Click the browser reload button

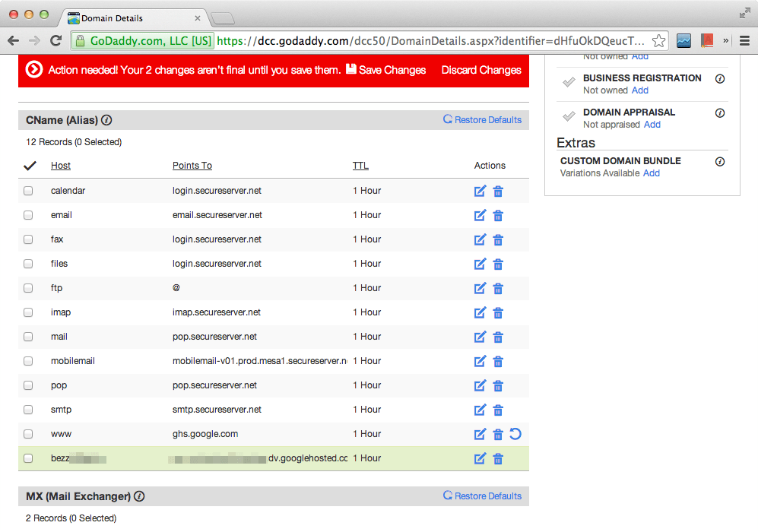coord(56,41)
